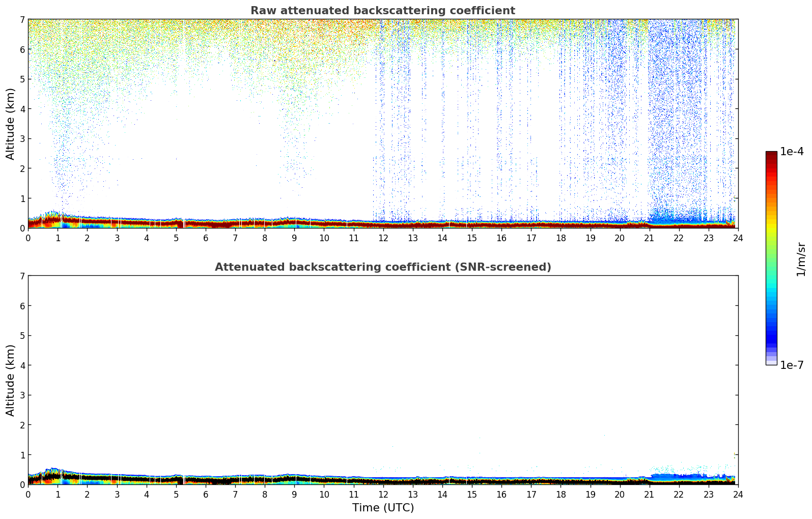Click hour 24 tick on top plot
The image size is (812, 519).
click(738, 238)
